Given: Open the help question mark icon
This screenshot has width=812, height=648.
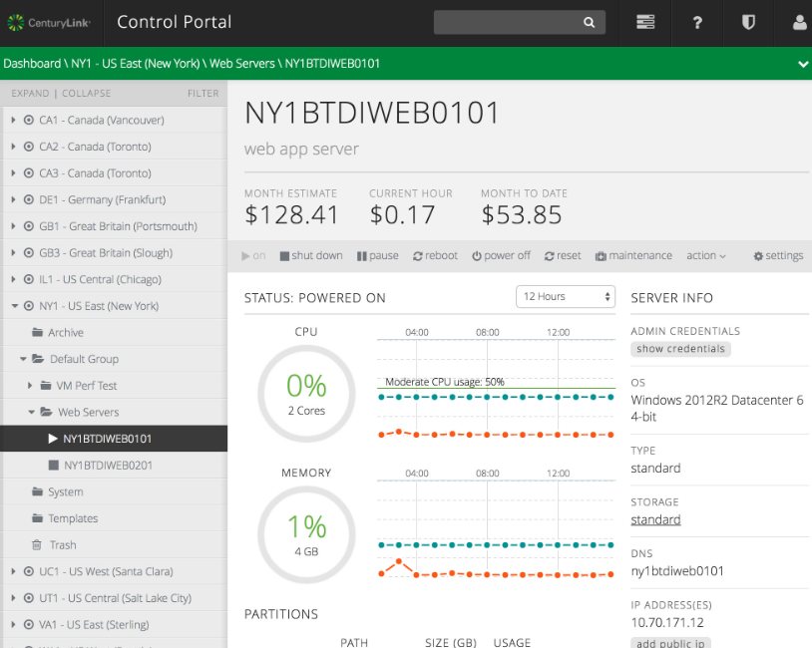Looking at the screenshot, I should (x=697, y=23).
